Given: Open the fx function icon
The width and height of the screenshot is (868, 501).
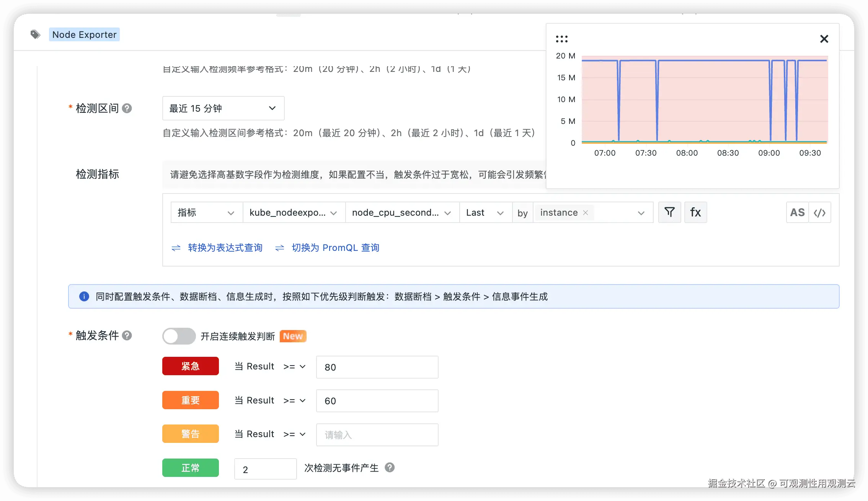Looking at the screenshot, I should [x=695, y=212].
